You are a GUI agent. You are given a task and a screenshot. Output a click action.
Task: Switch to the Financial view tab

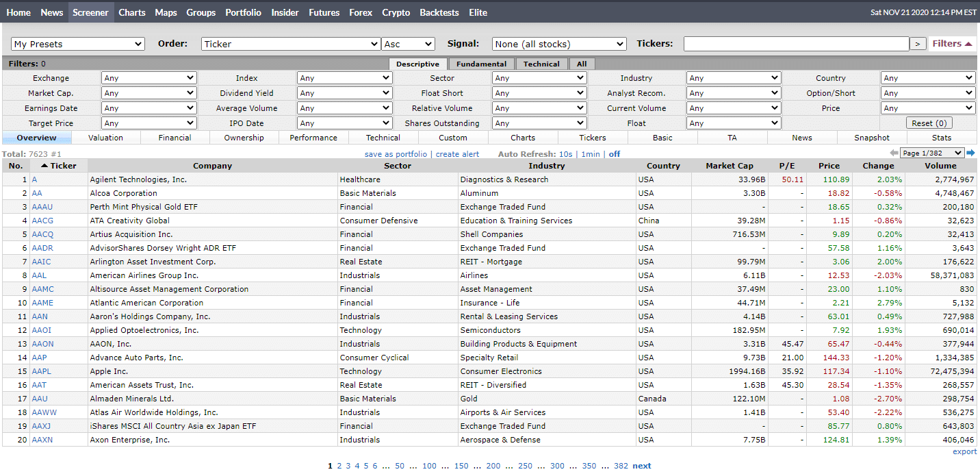tap(175, 138)
